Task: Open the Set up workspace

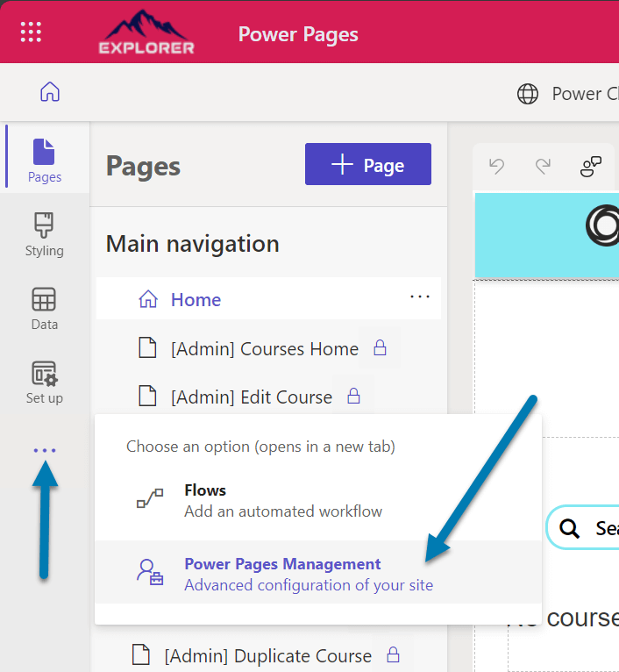Action: pos(45,382)
